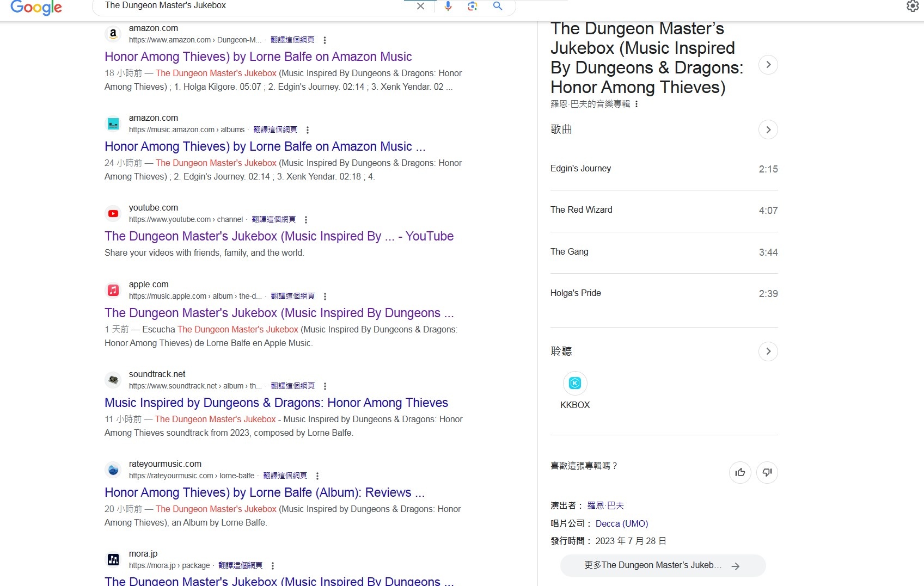Start voice search with microphone icon
Viewport: 924px width, 586px height.
click(x=448, y=6)
